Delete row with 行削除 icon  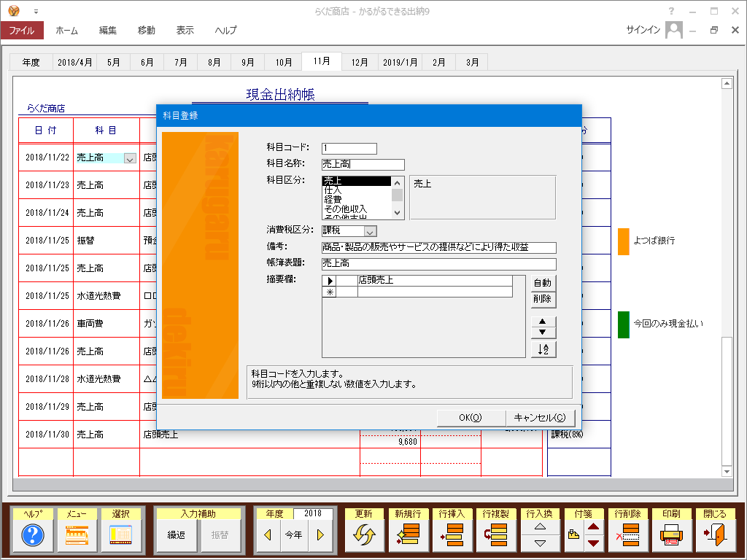click(627, 535)
